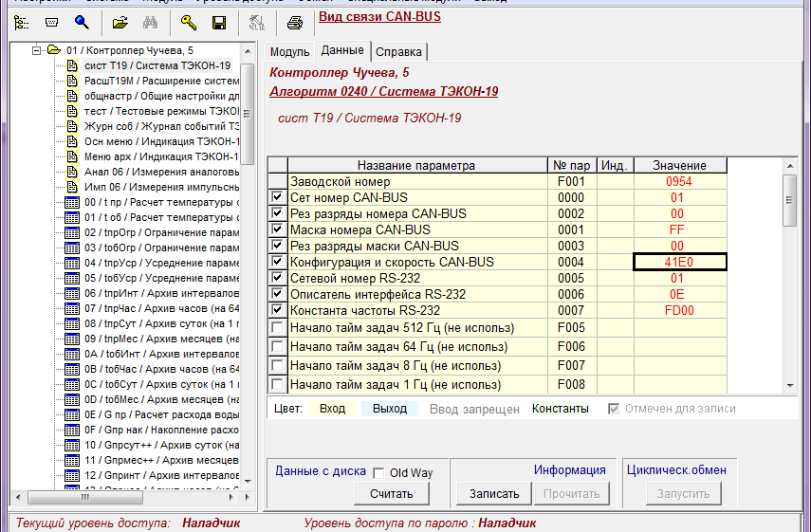Switch to the Данные tab
811x532 pixels.
pyautogui.click(x=342, y=50)
